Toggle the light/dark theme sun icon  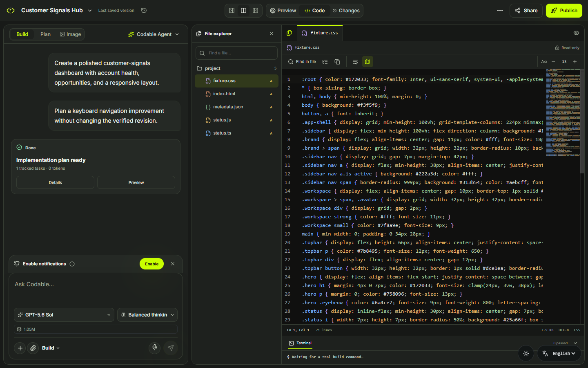pyautogui.click(x=526, y=354)
